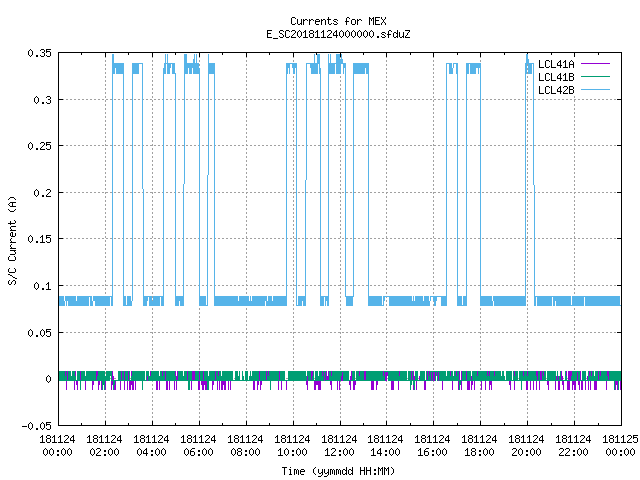Screen dimensions: 640x480
Task: Click the "181124 18:00" x-axis tick label
Action: point(479,446)
